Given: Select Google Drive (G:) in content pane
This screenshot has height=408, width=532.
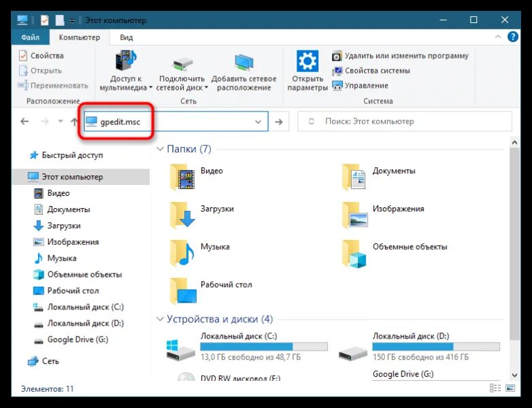Looking at the screenshot, I should [x=403, y=374].
